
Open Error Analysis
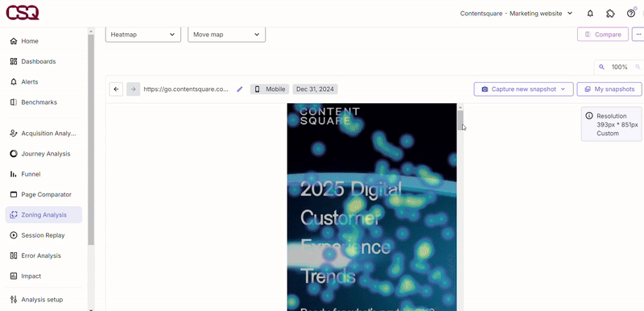[x=43, y=255]
